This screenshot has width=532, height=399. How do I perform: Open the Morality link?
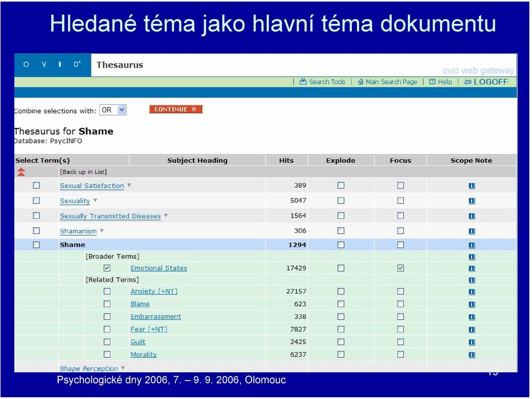coord(144,355)
